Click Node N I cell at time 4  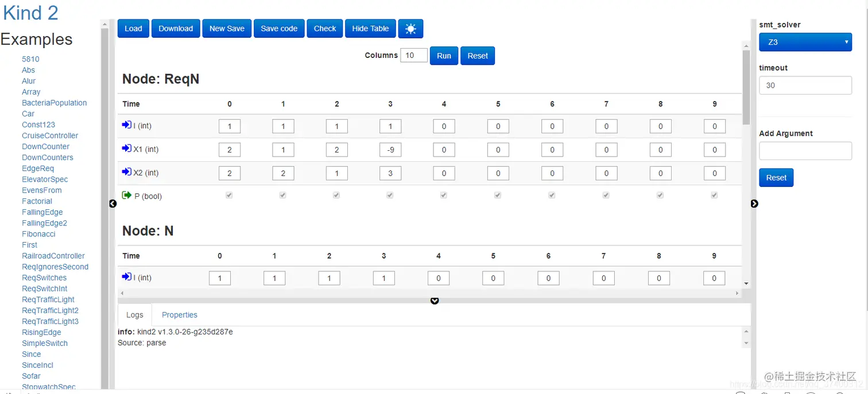pyautogui.click(x=438, y=278)
